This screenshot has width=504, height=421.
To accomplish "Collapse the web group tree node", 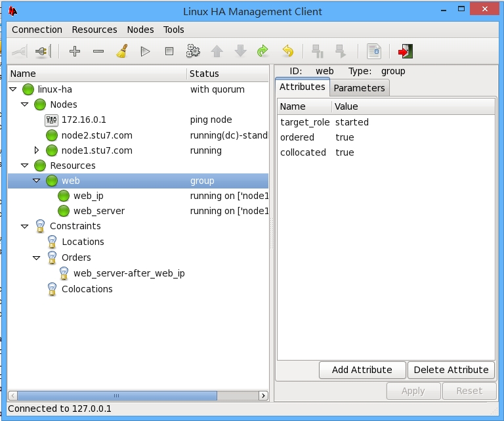I will [x=37, y=181].
